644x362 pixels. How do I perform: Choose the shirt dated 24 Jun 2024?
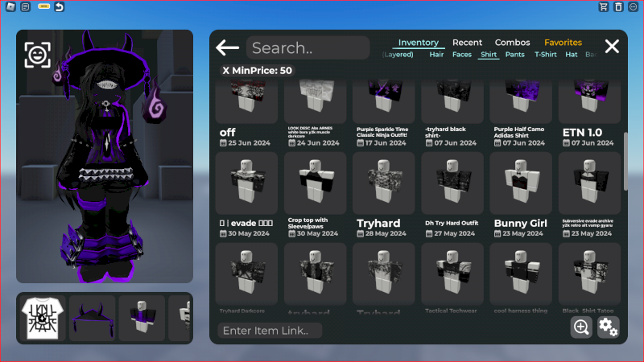pyautogui.click(x=315, y=102)
